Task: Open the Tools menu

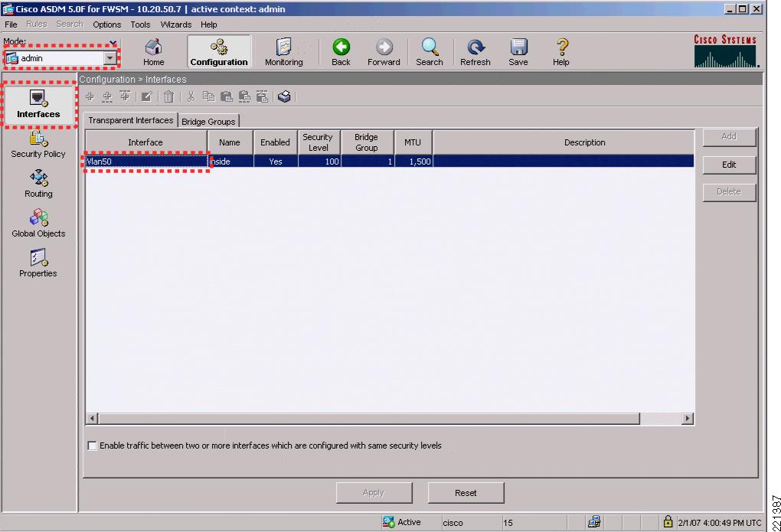Action: pyautogui.click(x=140, y=24)
